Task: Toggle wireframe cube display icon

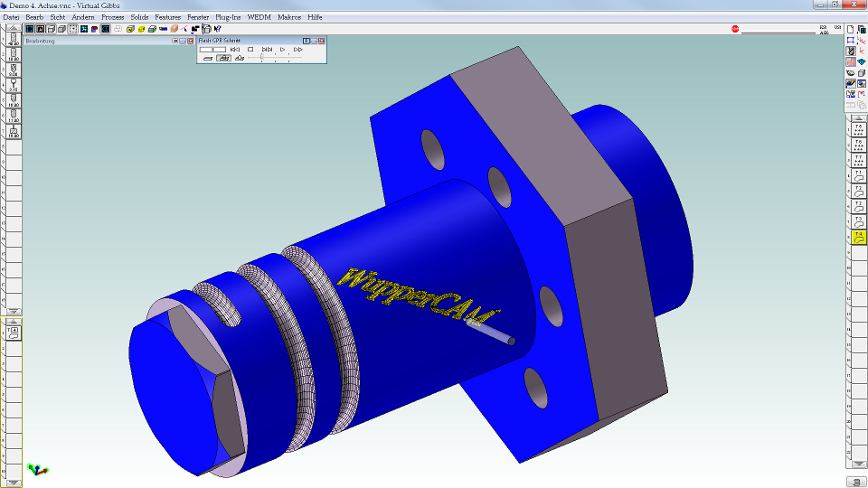Action: coord(51,29)
